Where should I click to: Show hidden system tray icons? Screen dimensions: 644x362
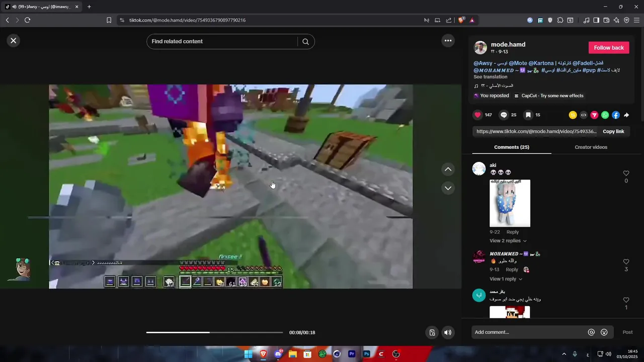[564, 354]
